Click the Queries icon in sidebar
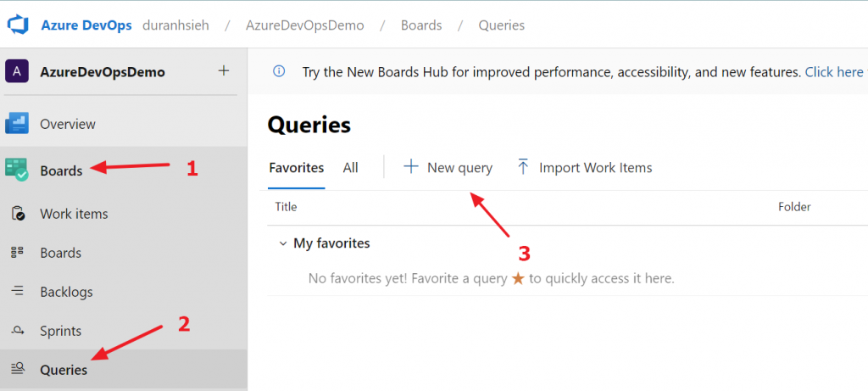 [17, 369]
